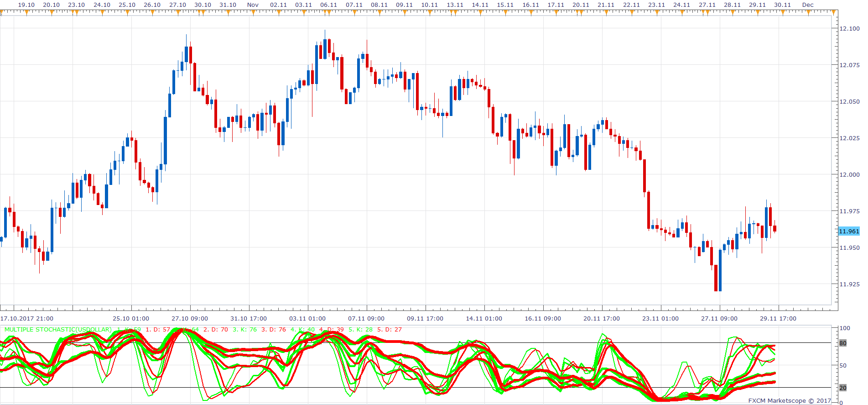Click the 12.050 price axis label
Screen dimensions: 868x405
849,101
